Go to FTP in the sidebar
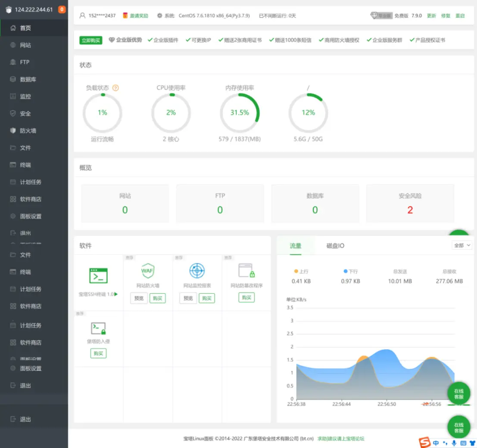The image size is (477, 448). pos(25,62)
